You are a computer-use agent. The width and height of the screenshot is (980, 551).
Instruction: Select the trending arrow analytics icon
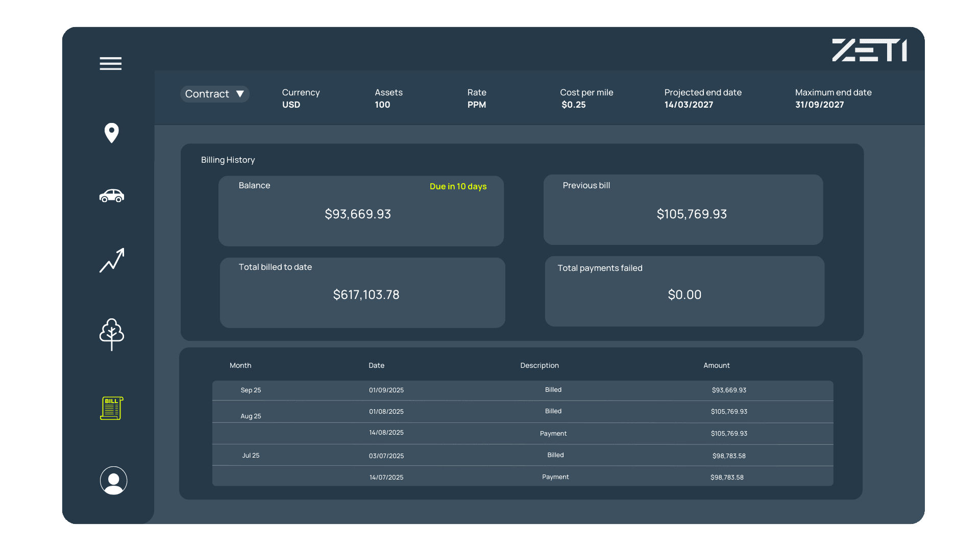point(112,261)
